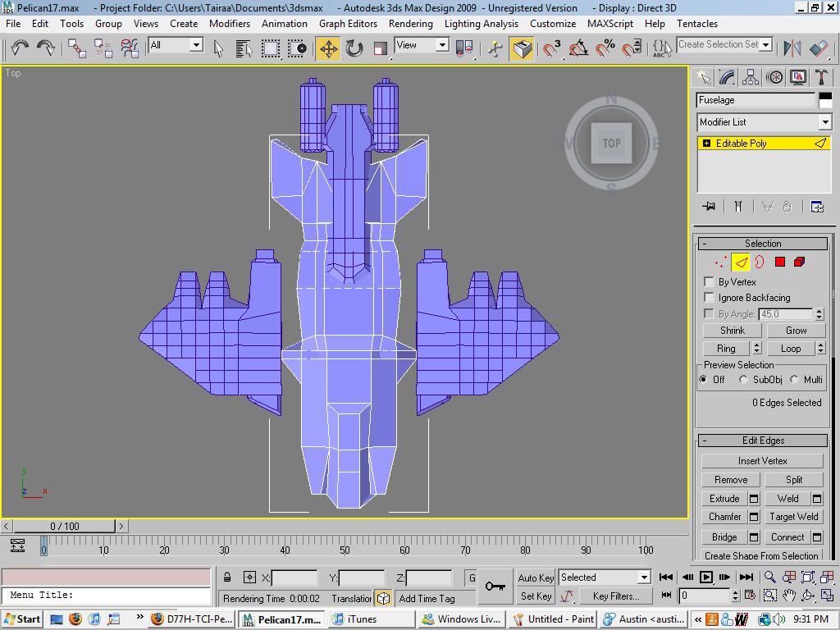Toggle the Set Key mode button
The image size is (840, 630).
(536, 596)
